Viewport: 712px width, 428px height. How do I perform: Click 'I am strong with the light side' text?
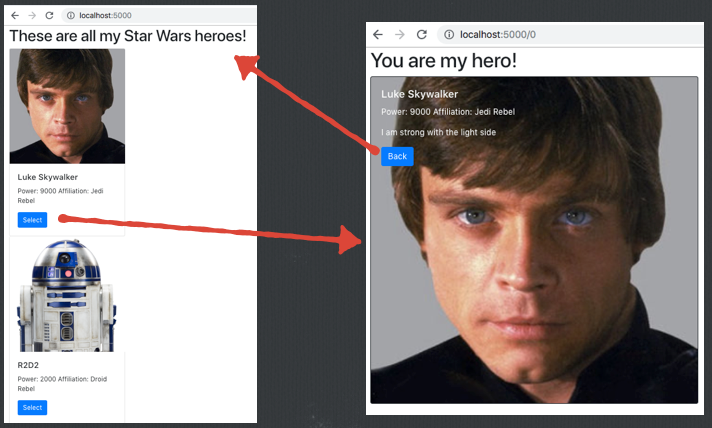439,132
